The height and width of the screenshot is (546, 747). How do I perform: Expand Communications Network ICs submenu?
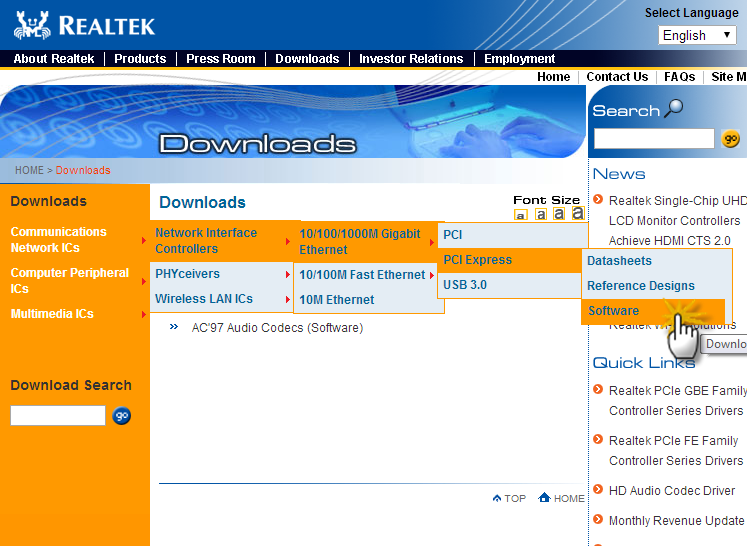click(x=143, y=240)
